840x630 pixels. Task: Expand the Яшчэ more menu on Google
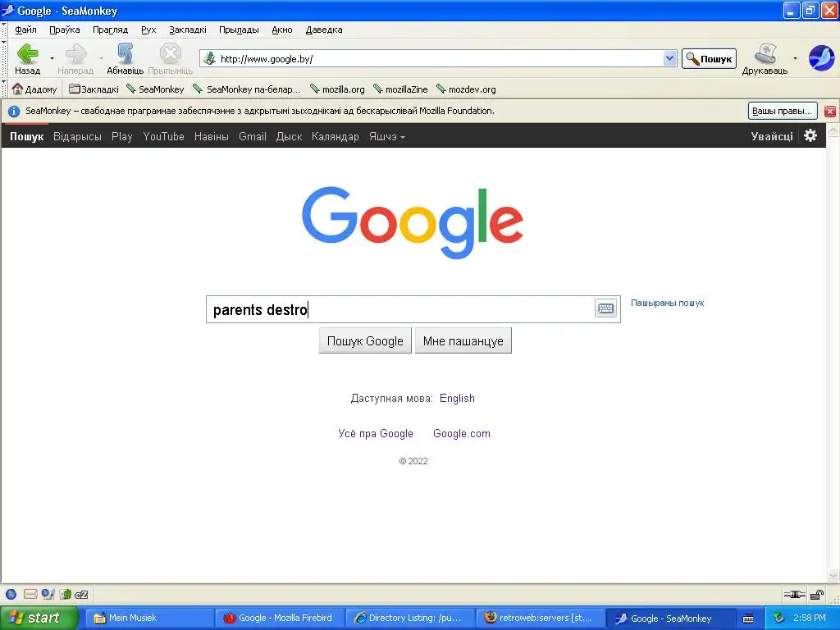tap(387, 137)
